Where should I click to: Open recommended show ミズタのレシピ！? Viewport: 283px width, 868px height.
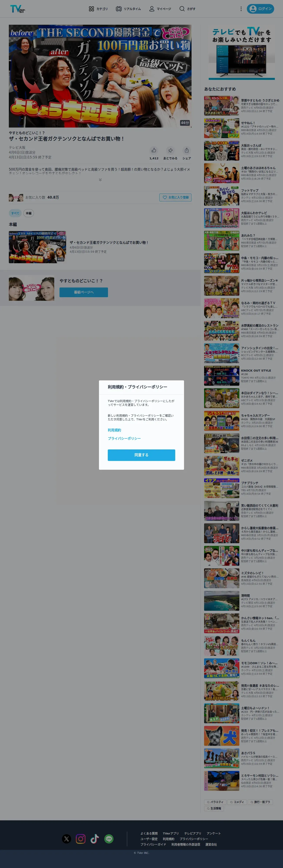(x=242, y=578)
